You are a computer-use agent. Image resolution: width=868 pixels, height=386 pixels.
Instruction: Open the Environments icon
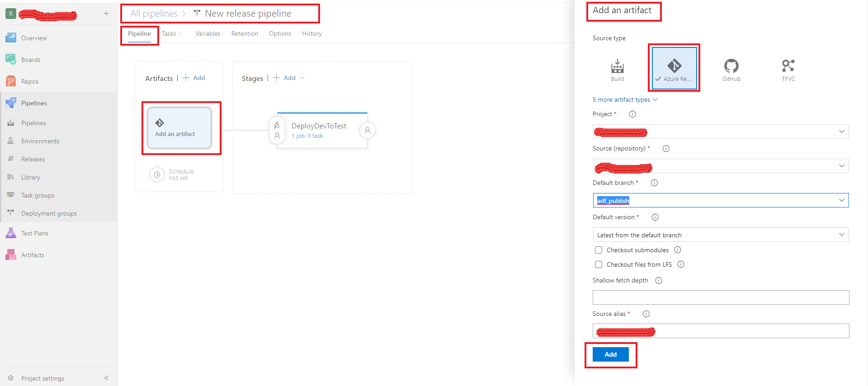(x=11, y=141)
